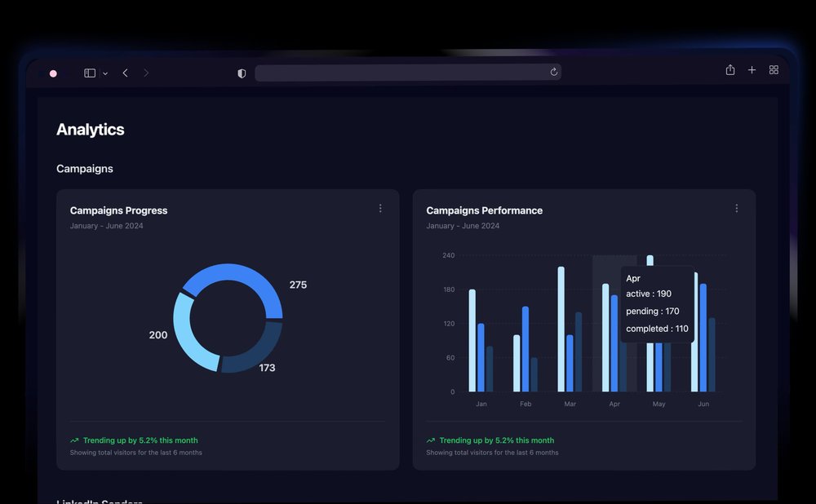This screenshot has height=504, width=816.
Task: Click the Apr active bar in chart
Action: coord(605,338)
